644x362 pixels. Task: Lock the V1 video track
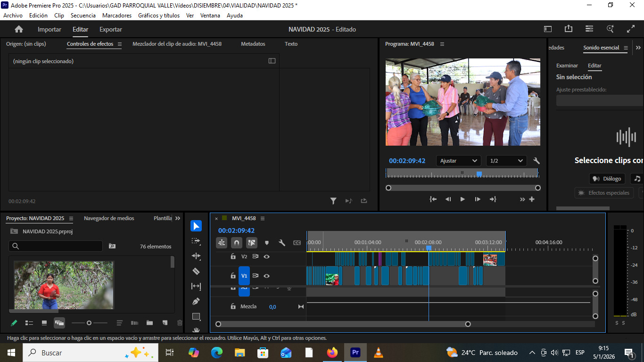tap(233, 276)
